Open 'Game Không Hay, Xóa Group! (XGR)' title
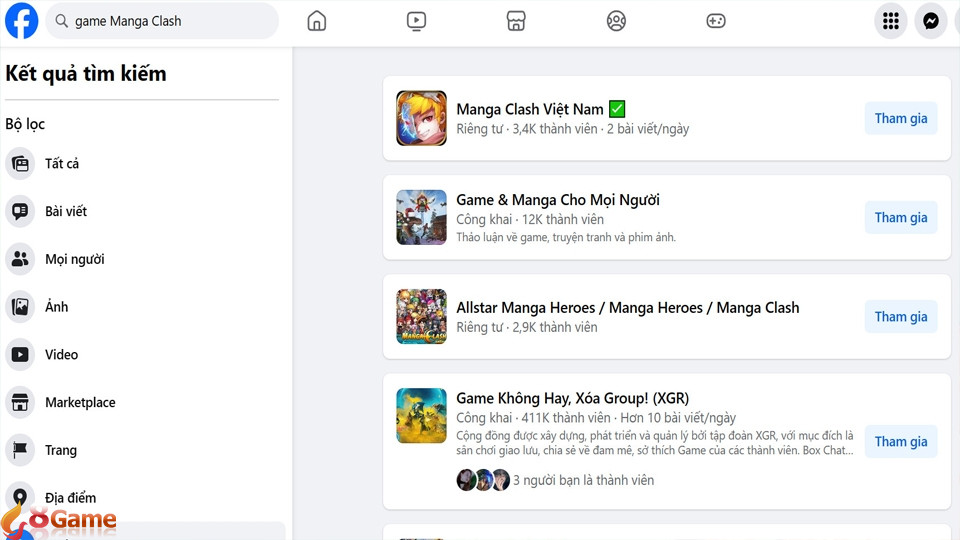 coord(572,399)
